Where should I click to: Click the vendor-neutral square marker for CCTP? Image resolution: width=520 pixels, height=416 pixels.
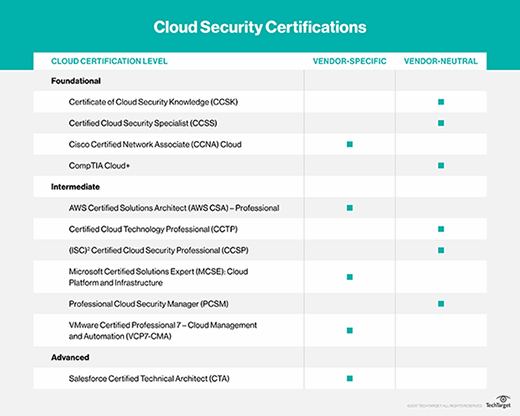tap(441, 229)
